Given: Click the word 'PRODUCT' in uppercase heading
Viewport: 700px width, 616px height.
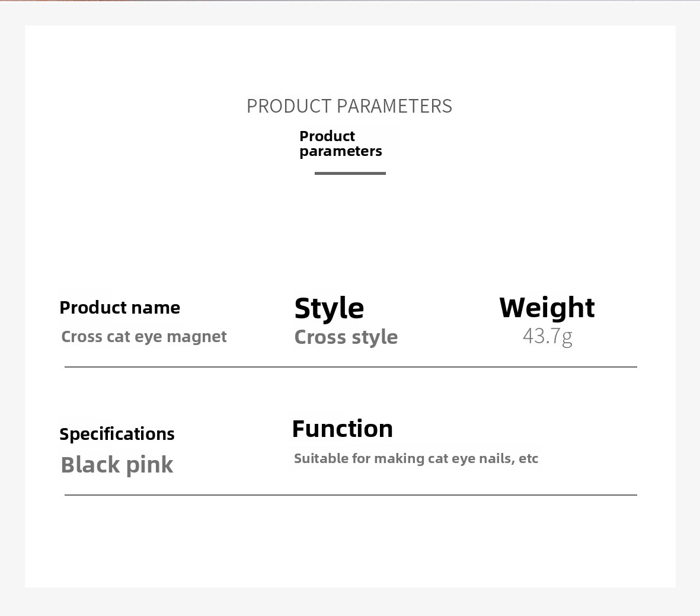Looking at the screenshot, I should point(289,106).
